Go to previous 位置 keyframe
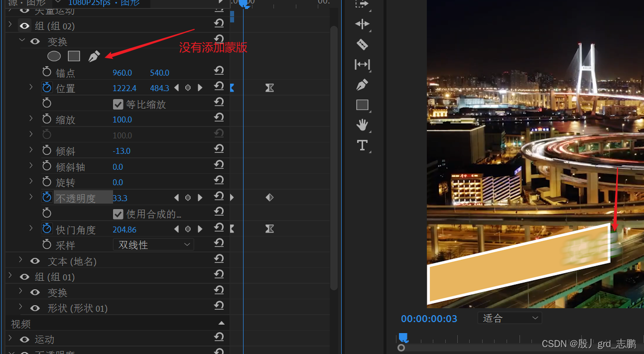644x354 pixels. tap(176, 88)
